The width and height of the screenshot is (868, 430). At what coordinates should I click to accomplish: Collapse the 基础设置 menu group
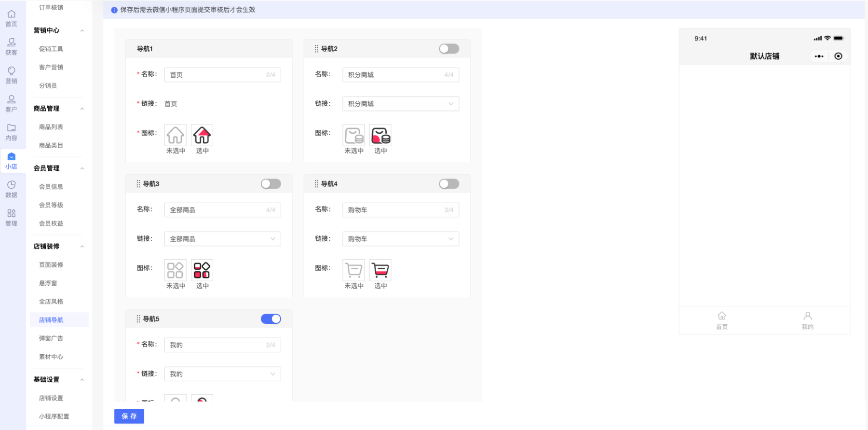click(82, 380)
